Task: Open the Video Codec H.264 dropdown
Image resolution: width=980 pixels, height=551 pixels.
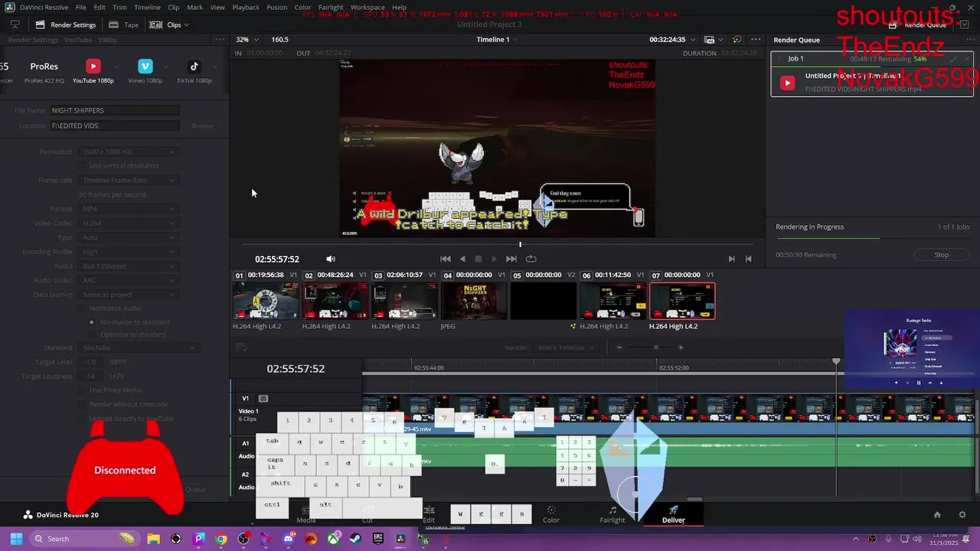Action: (x=128, y=223)
